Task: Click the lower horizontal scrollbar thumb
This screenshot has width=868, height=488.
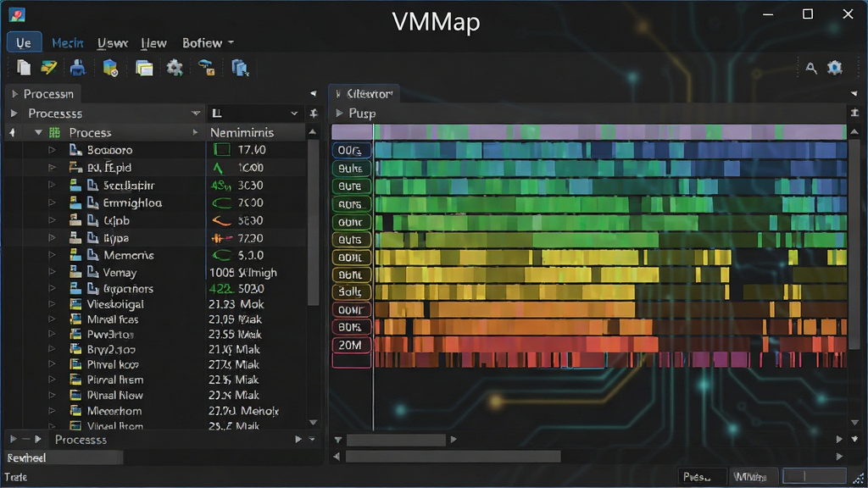Action: tap(453, 457)
